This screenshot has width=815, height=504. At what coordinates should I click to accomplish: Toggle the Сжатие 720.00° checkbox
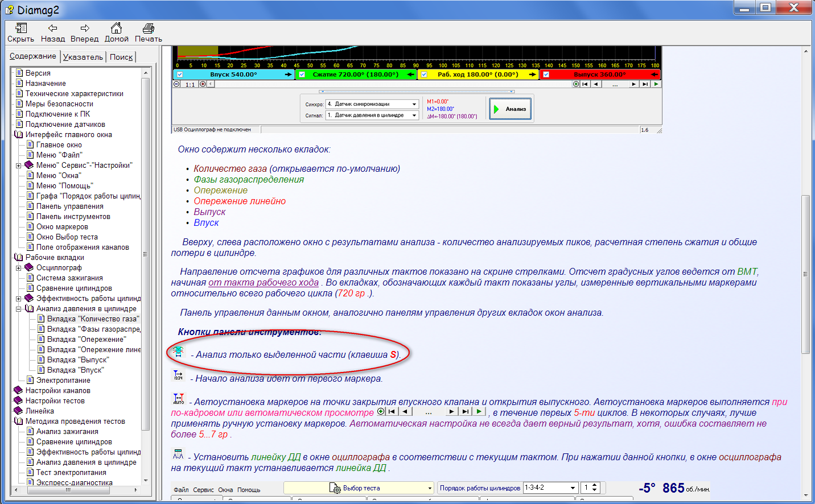[x=302, y=75]
